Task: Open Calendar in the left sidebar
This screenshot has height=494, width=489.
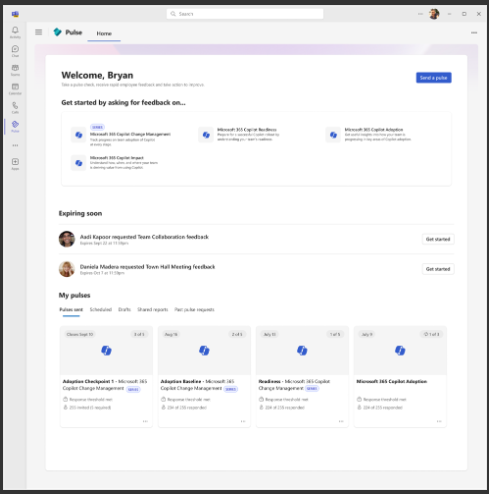Action: [x=15, y=89]
